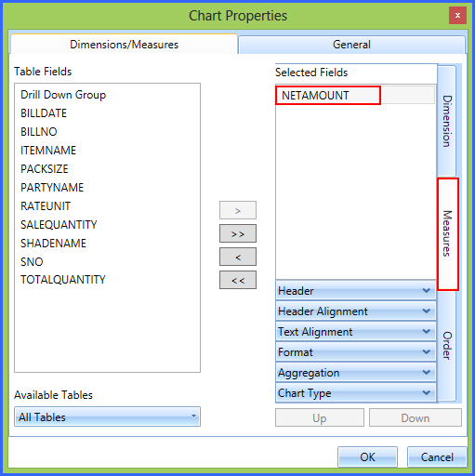Viewport: 475px width, 476px height.
Task: Open the vertical Order tab
Action: tap(447, 346)
